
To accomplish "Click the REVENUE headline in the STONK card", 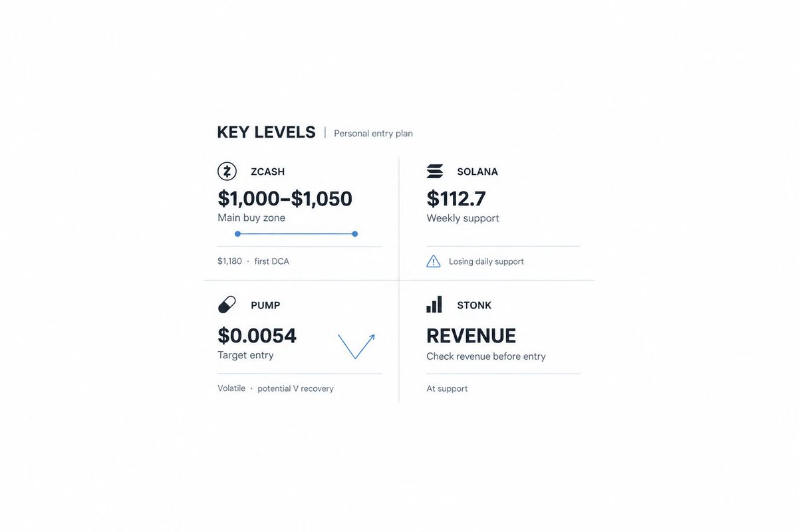I will click(x=471, y=336).
